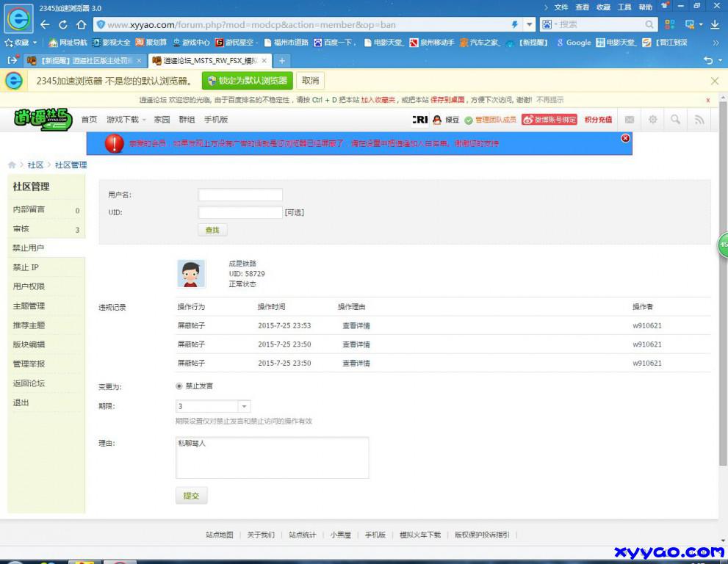Viewport: 728px width, 564px height.
Task: Go to browser home page icon
Action: click(82, 24)
